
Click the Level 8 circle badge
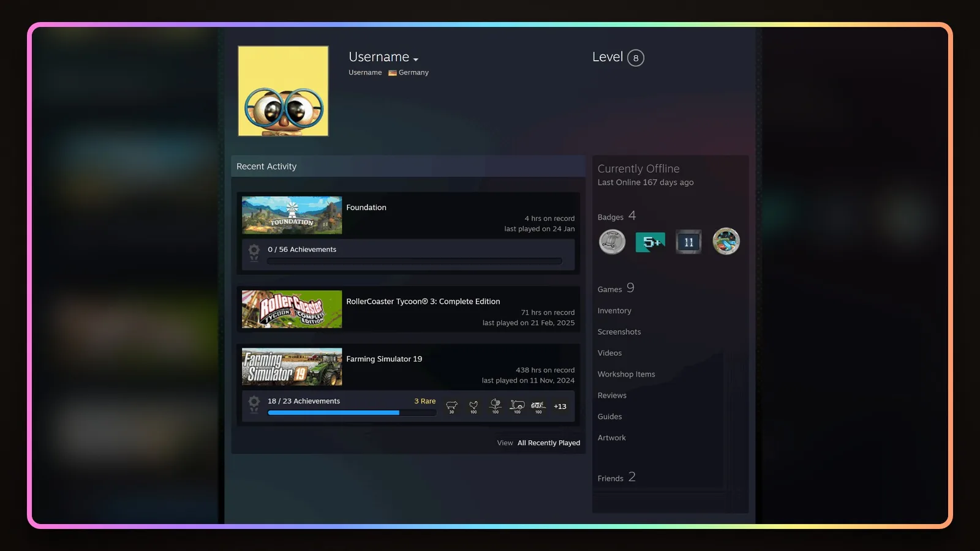pyautogui.click(x=636, y=58)
